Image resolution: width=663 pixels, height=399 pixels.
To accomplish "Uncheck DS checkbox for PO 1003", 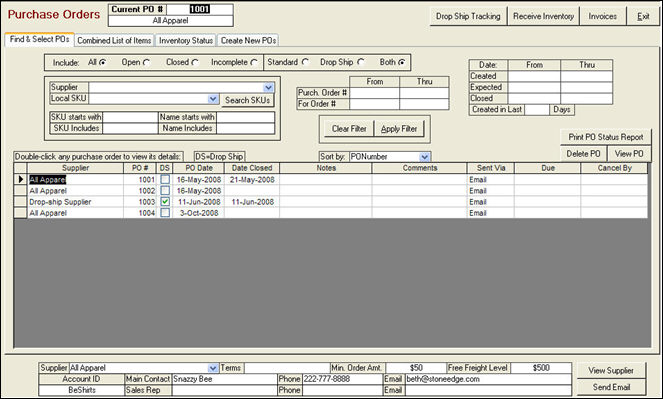I will [x=165, y=202].
